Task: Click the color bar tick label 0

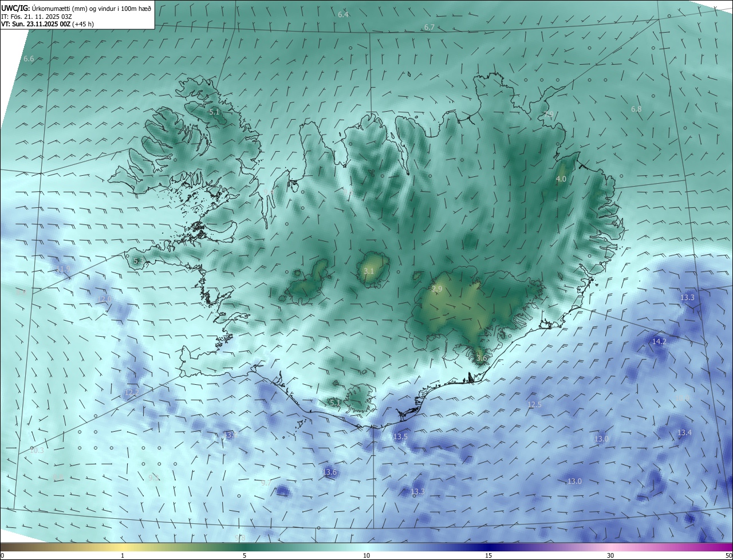Action: [x=2, y=556]
